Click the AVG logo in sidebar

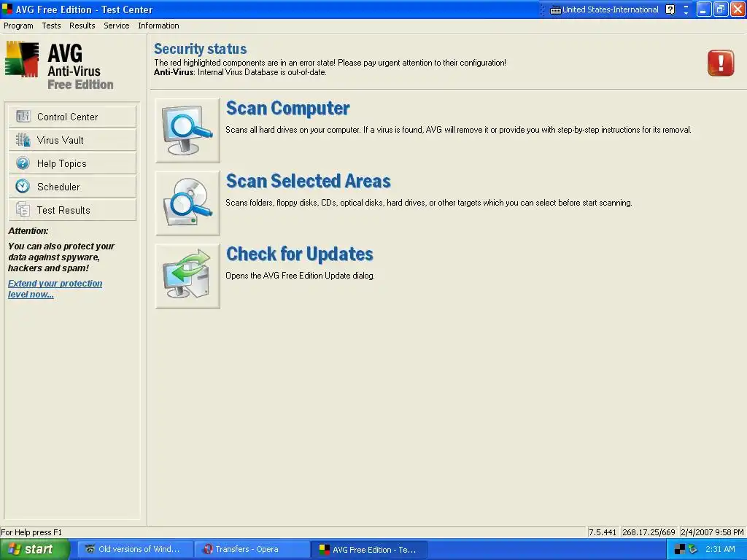[x=21, y=58]
